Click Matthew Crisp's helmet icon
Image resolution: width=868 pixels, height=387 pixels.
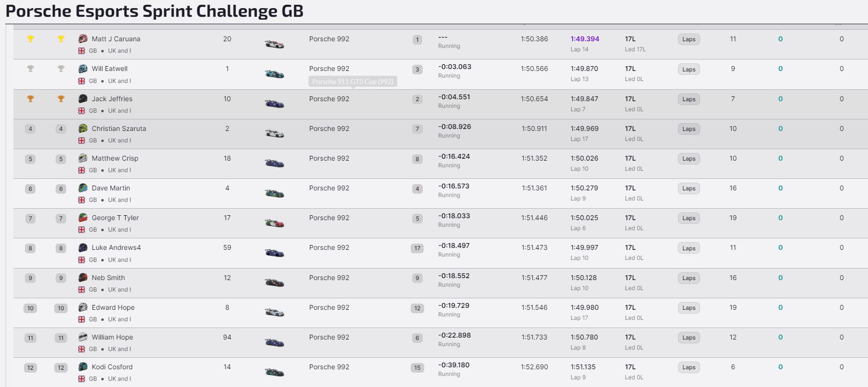pos(83,158)
